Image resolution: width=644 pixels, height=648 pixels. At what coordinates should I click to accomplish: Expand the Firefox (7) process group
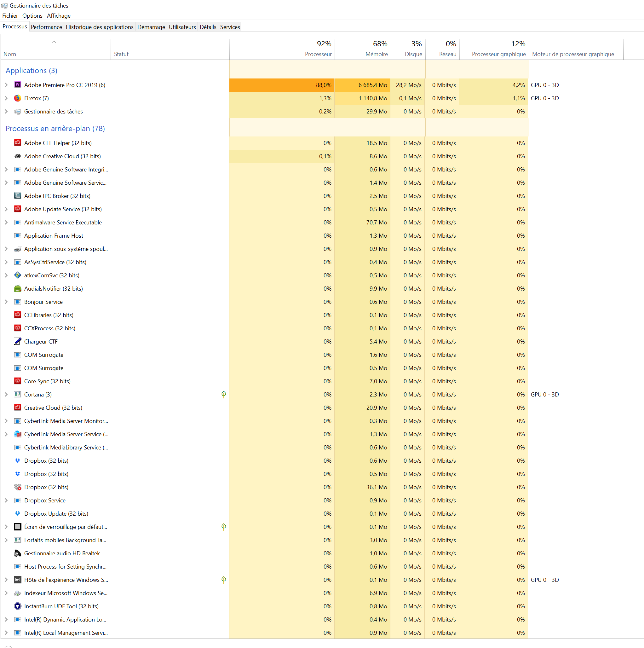pyautogui.click(x=6, y=98)
